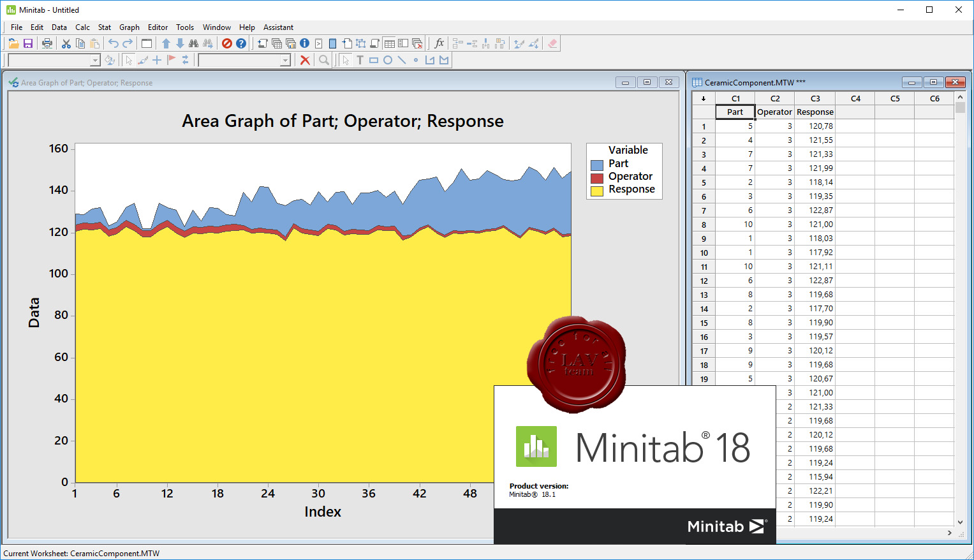Image resolution: width=974 pixels, height=560 pixels.
Task: Click the red Operator legend swatch
Action: pos(597,178)
